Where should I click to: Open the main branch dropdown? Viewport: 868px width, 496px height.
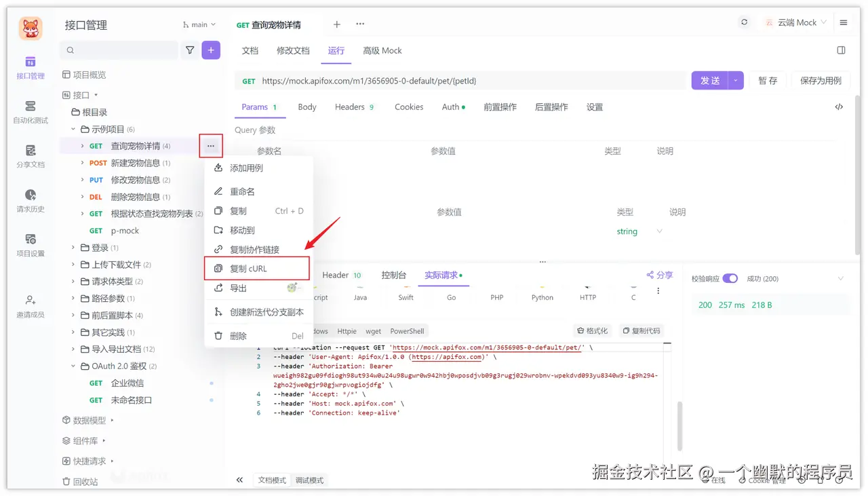point(199,24)
